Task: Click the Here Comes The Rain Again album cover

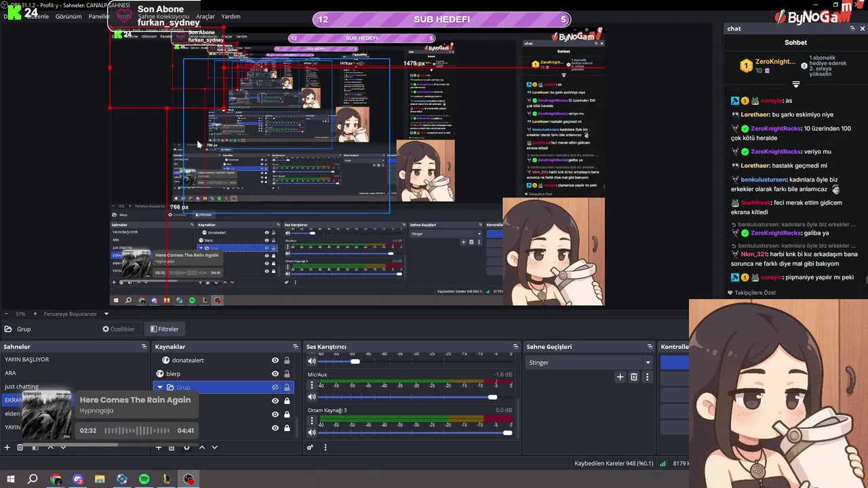Action: [47, 415]
